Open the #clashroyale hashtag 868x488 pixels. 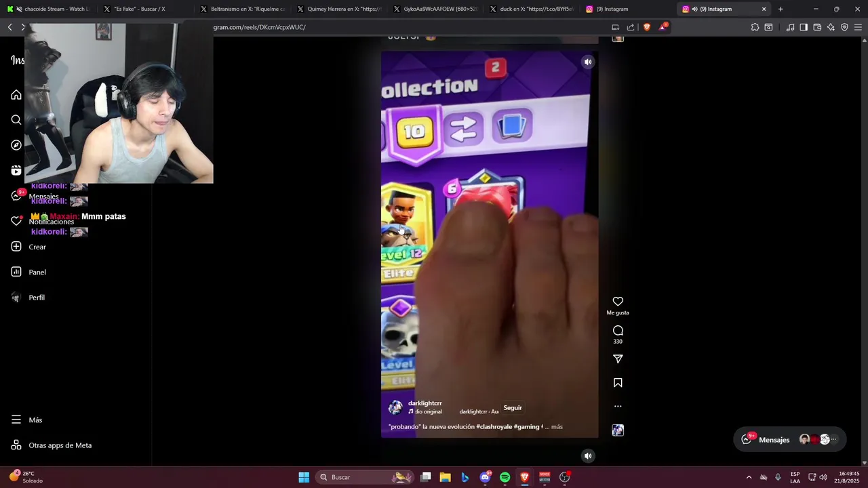point(494,427)
